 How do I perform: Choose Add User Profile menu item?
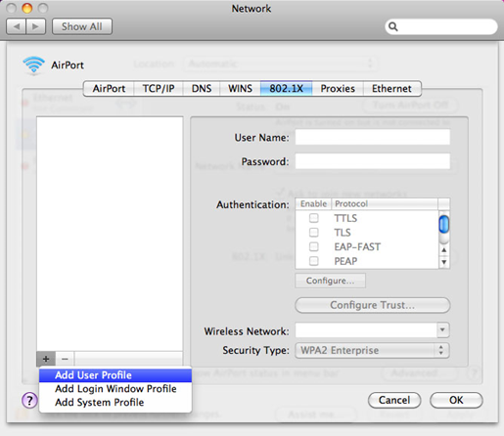click(x=115, y=375)
